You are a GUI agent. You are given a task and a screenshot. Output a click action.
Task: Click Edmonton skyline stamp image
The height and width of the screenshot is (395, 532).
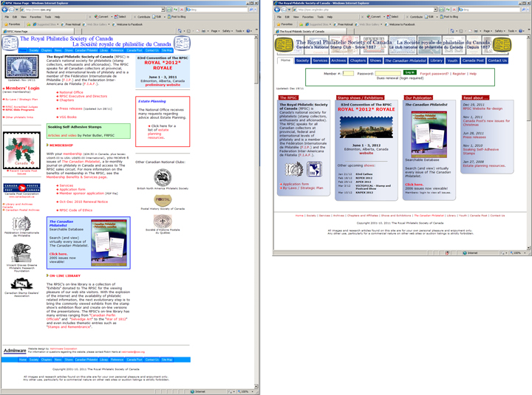[x=366, y=127]
